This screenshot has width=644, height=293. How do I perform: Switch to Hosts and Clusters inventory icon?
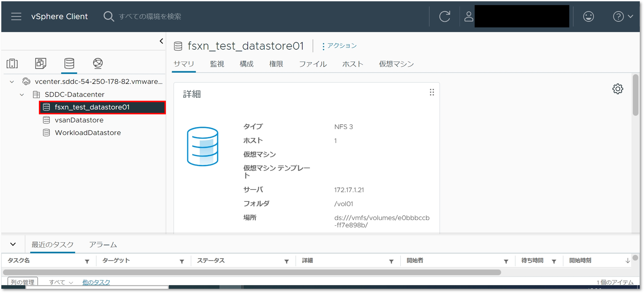(x=12, y=63)
